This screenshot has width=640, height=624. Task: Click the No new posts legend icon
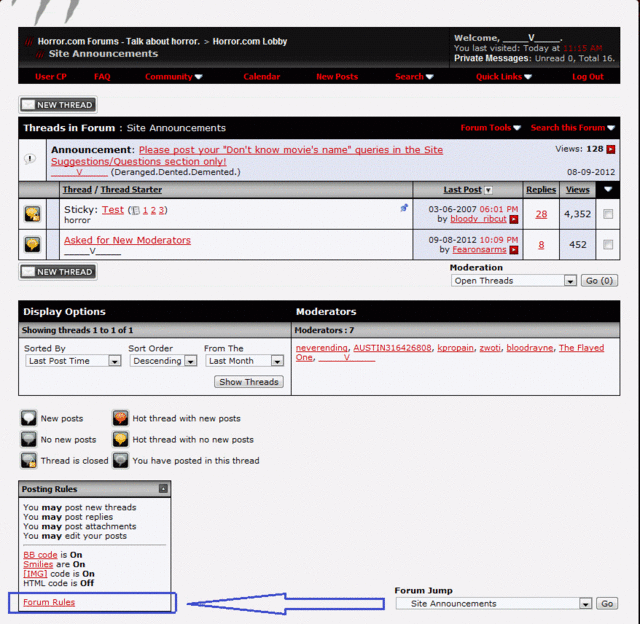(29, 440)
